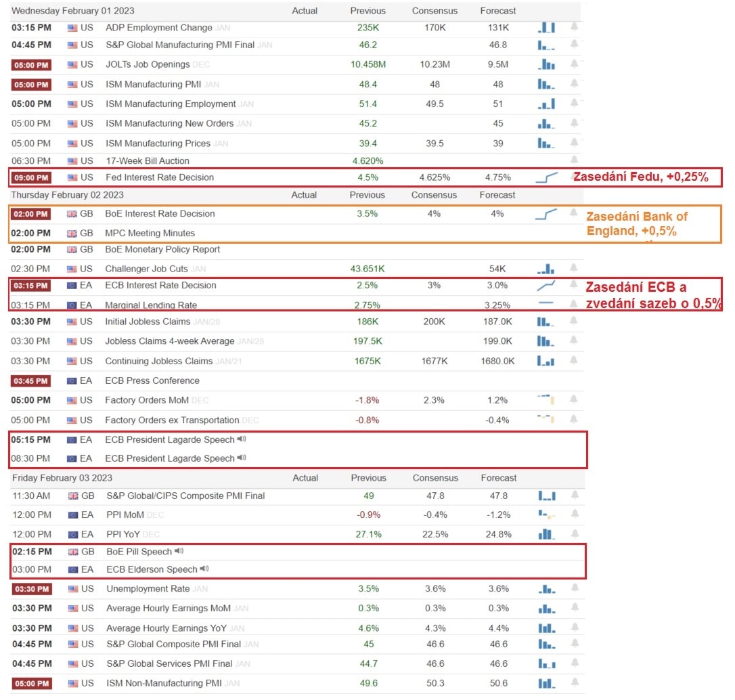Open Average Hourly Earnings YoY chart icon
This screenshot has height=700, width=735.
(547, 628)
